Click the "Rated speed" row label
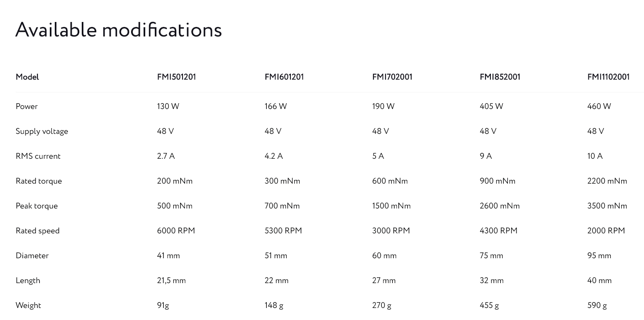Image resolution: width=644 pixels, height=320 pixels. (x=38, y=231)
